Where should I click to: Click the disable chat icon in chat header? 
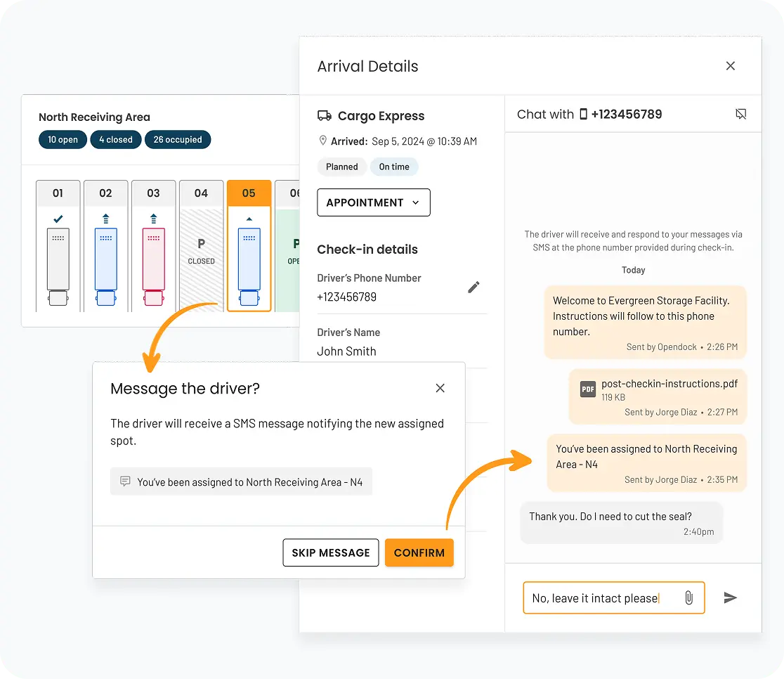[740, 114]
